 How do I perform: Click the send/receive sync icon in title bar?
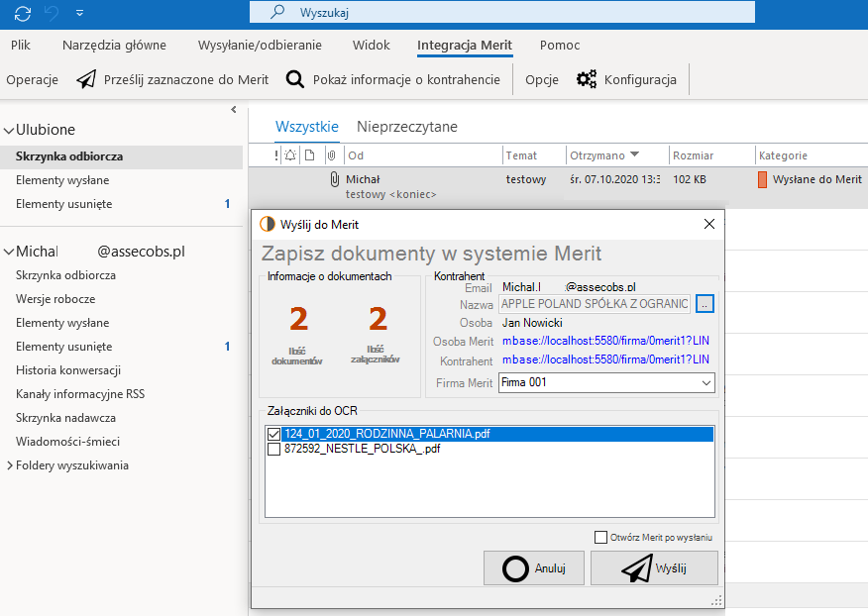point(23,13)
